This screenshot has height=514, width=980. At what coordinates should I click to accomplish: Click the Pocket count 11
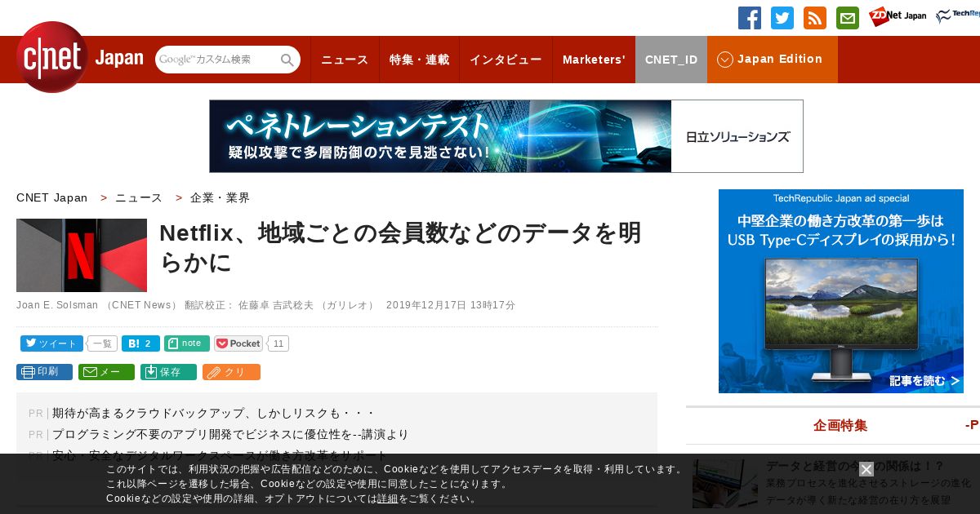click(x=278, y=343)
